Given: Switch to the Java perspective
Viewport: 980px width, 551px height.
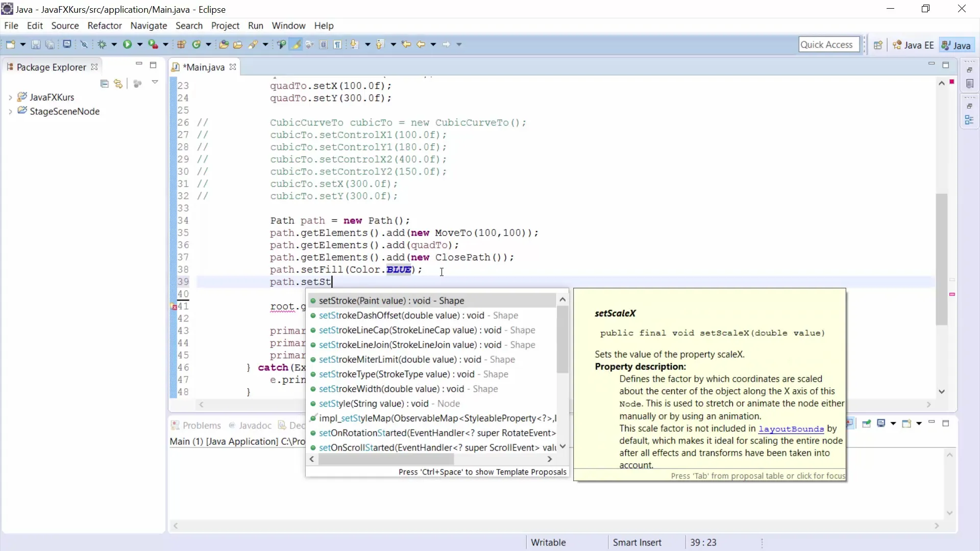Looking at the screenshot, I should pyautogui.click(x=957, y=45).
